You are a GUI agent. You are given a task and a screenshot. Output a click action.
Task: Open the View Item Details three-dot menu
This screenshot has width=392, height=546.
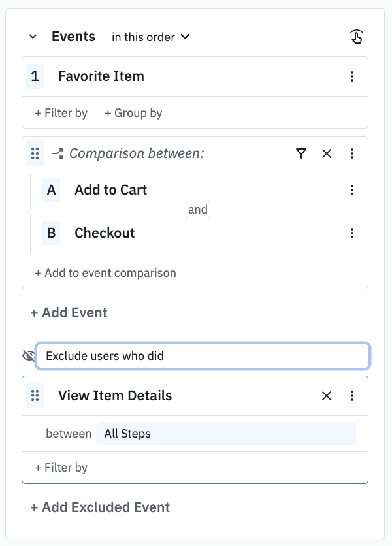tap(352, 396)
